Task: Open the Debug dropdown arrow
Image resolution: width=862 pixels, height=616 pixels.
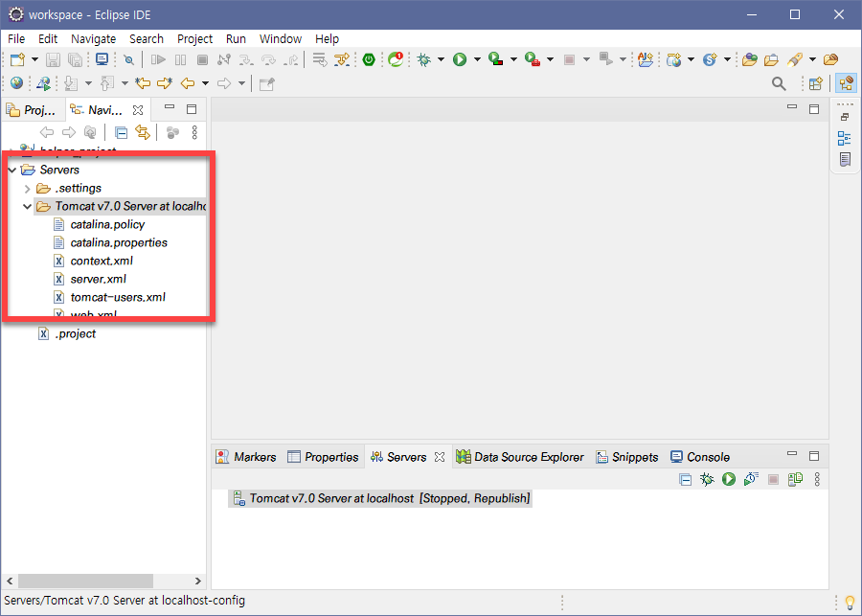Action: [441, 59]
